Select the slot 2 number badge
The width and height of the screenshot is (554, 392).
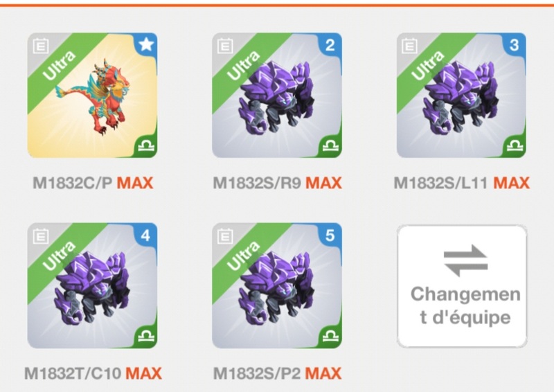(x=330, y=45)
